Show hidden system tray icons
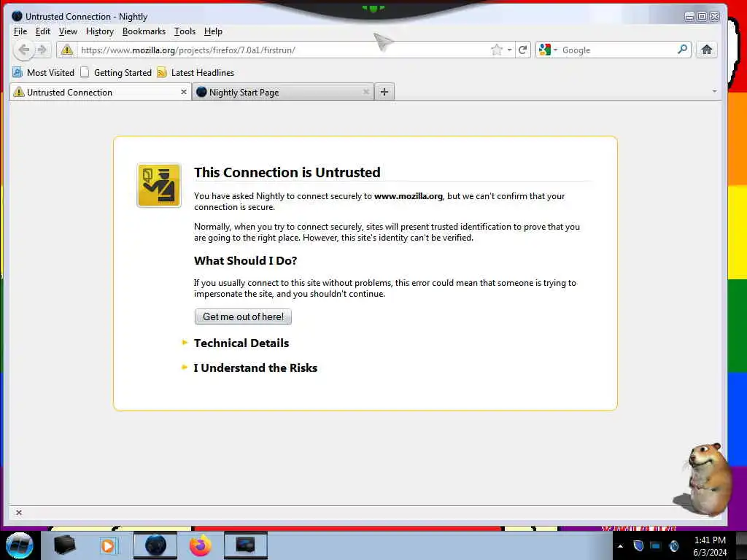Screen dimensions: 747x560 coord(620,546)
